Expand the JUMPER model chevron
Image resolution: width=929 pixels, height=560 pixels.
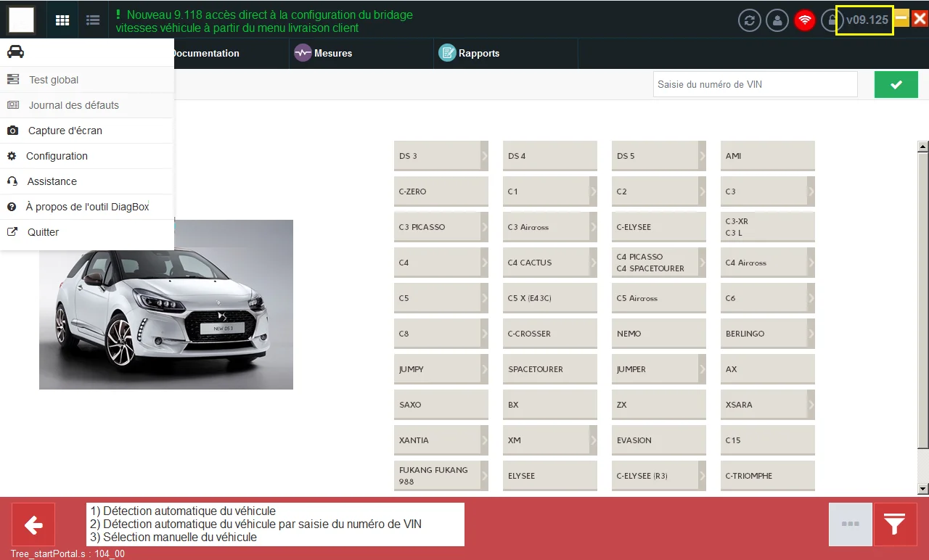click(x=703, y=369)
